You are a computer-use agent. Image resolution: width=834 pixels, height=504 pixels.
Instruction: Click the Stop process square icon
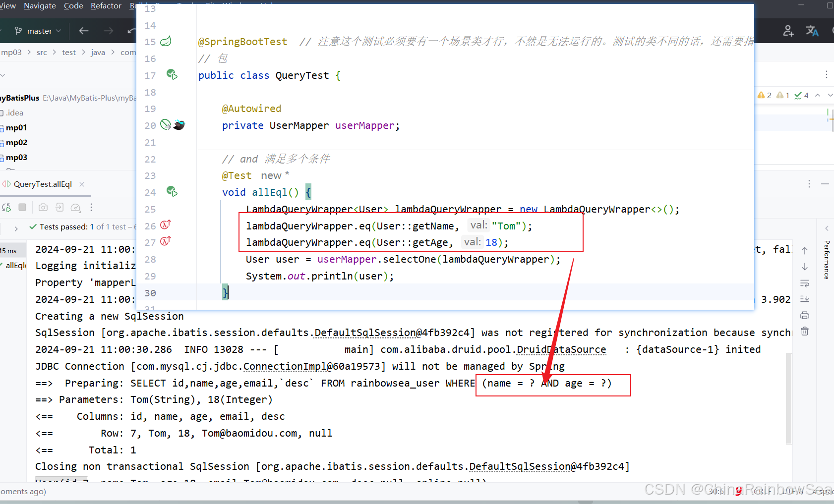[x=22, y=207]
